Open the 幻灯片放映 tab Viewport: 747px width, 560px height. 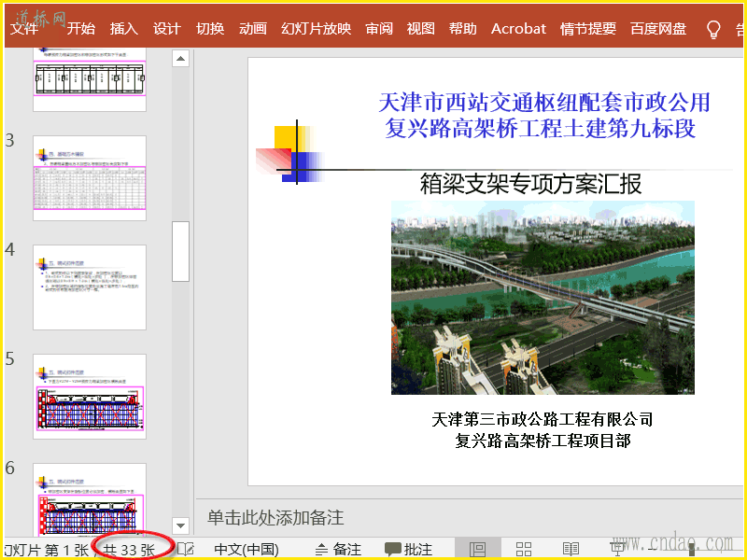coord(316,28)
